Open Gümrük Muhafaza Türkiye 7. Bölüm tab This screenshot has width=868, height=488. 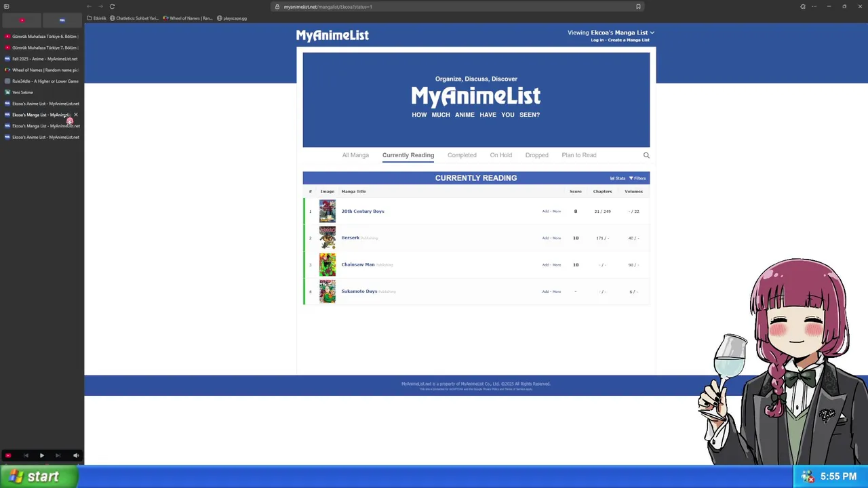[x=41, y=47]
